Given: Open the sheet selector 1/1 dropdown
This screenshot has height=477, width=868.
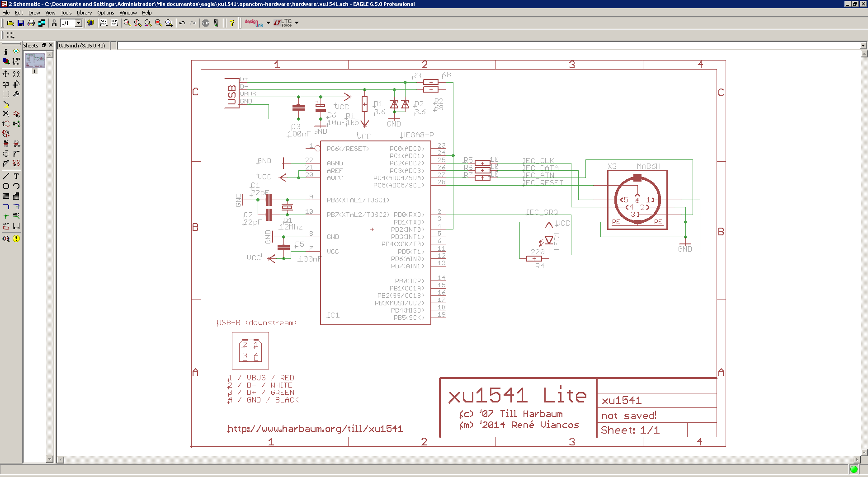Looking at the screenshot, I should click(x=78, y=23).
